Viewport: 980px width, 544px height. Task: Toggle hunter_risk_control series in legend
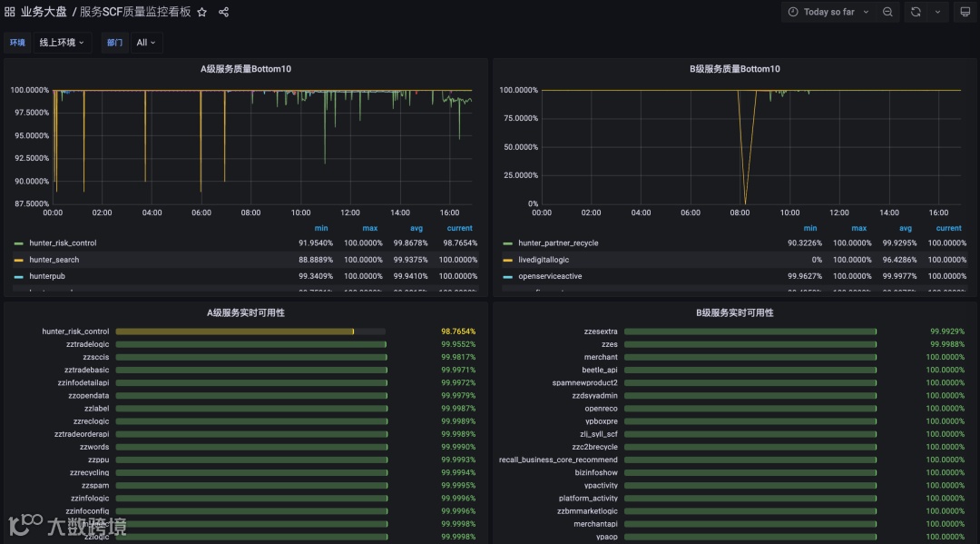tap(63, 243)
